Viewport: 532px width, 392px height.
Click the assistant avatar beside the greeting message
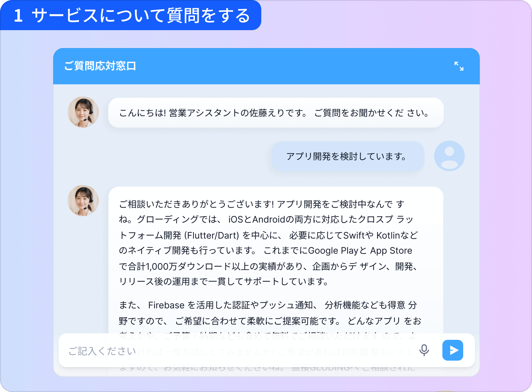coord(83,112)
